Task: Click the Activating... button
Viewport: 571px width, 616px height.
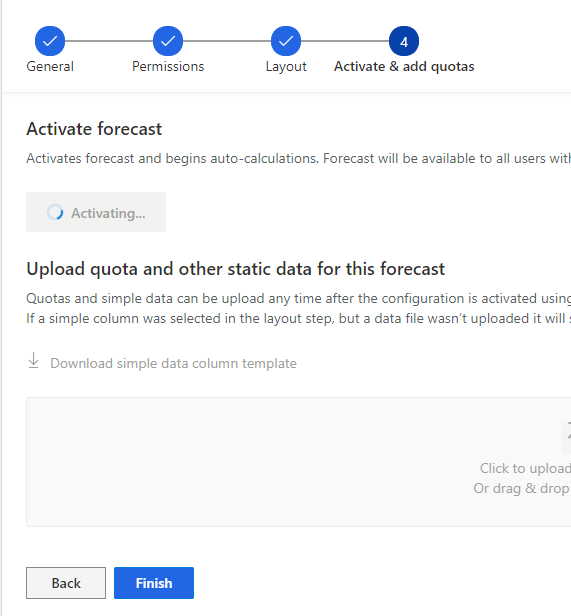Action: coord(96,212)
